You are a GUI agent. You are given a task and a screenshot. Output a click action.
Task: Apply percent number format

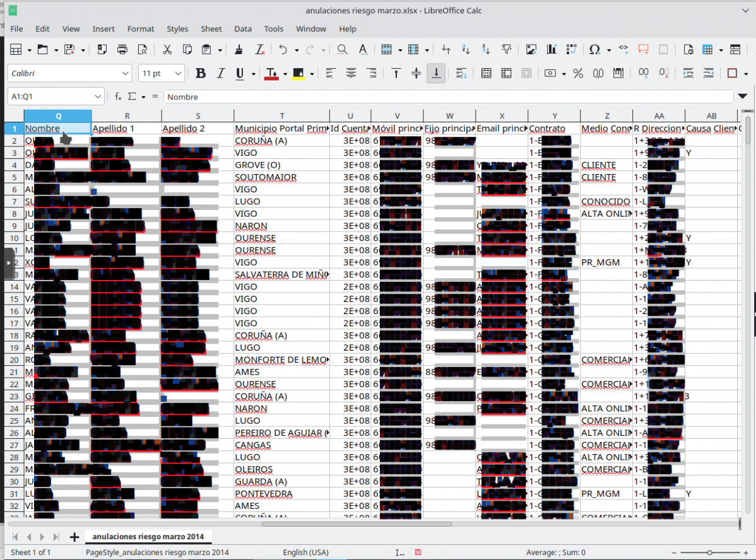(578, 74)
